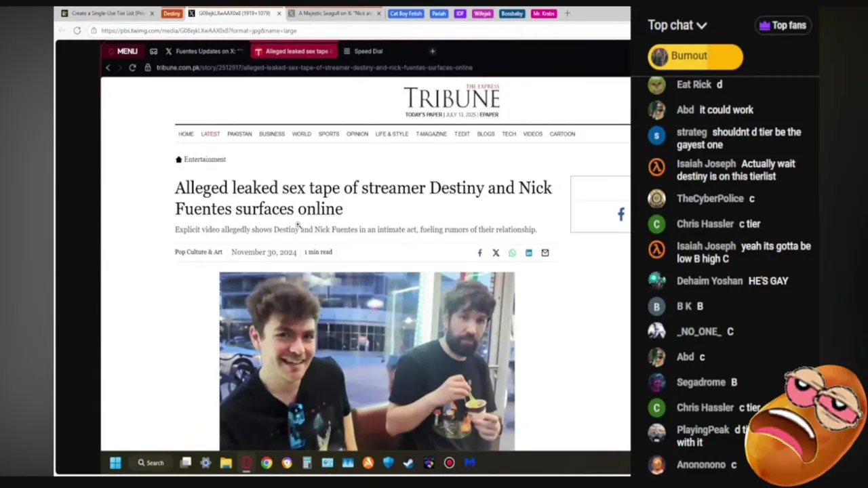Open a new tab in inner browser
The height and width of the screenshot is (488, 868).
pyautogui.click(x=432, y=52)
